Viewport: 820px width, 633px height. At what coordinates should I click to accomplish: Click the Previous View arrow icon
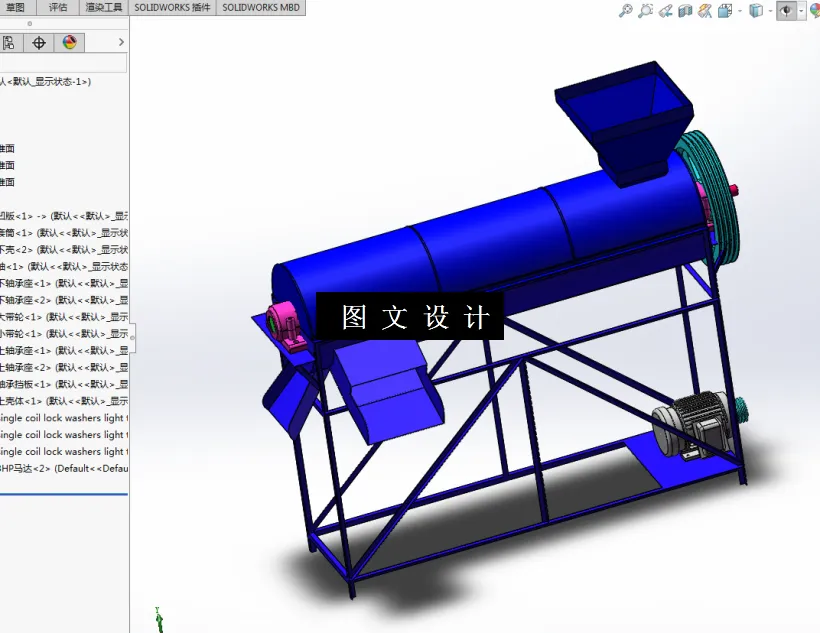pos(665,11)
